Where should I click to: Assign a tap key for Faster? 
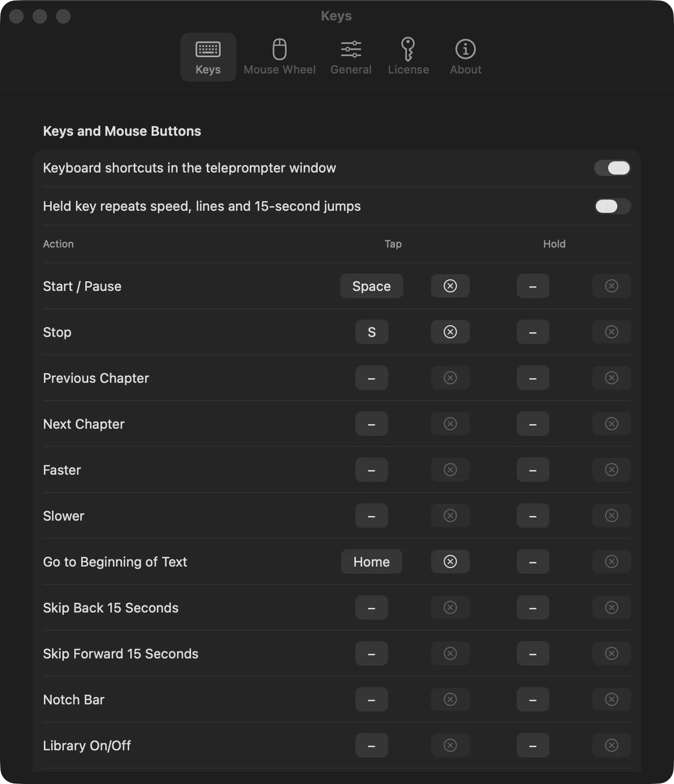click(371, 470)
